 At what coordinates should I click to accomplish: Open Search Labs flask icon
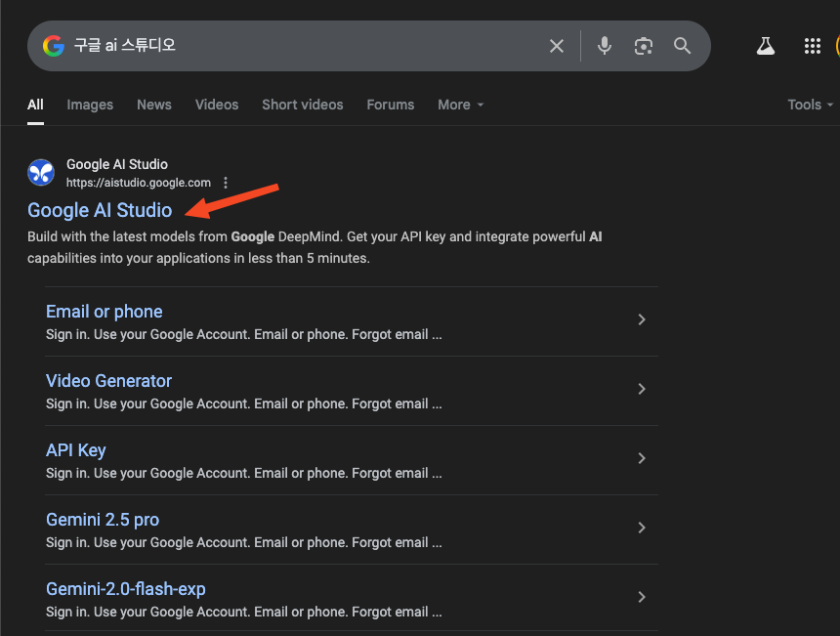(766, 46)
